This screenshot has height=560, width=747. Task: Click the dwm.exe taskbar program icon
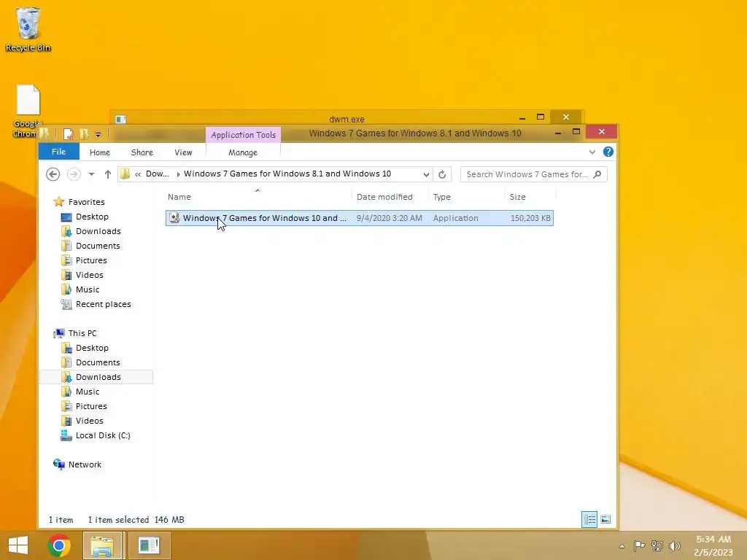149,545
